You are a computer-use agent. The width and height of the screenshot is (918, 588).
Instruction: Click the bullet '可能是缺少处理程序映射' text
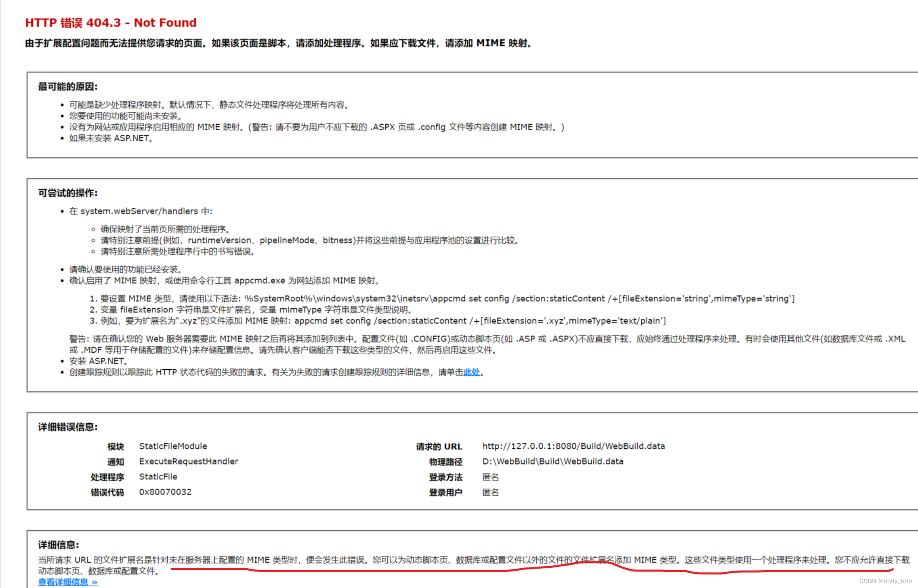coord(209,105)
